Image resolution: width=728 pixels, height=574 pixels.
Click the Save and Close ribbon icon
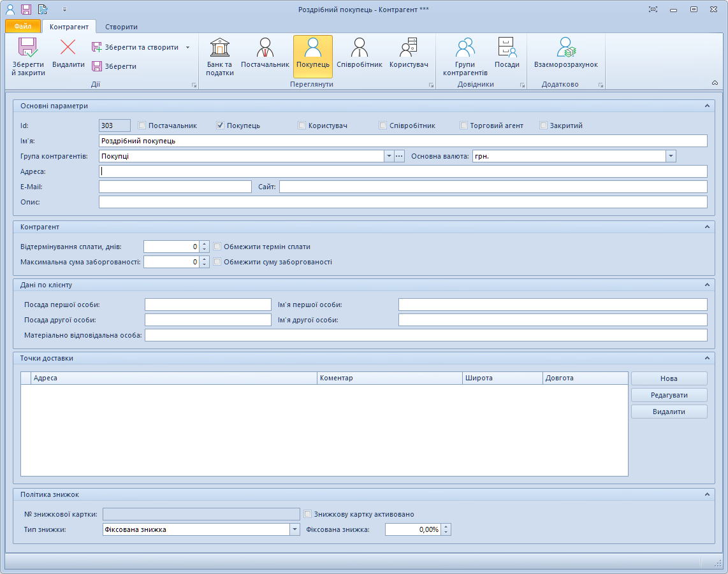click(x=28, y=56)
